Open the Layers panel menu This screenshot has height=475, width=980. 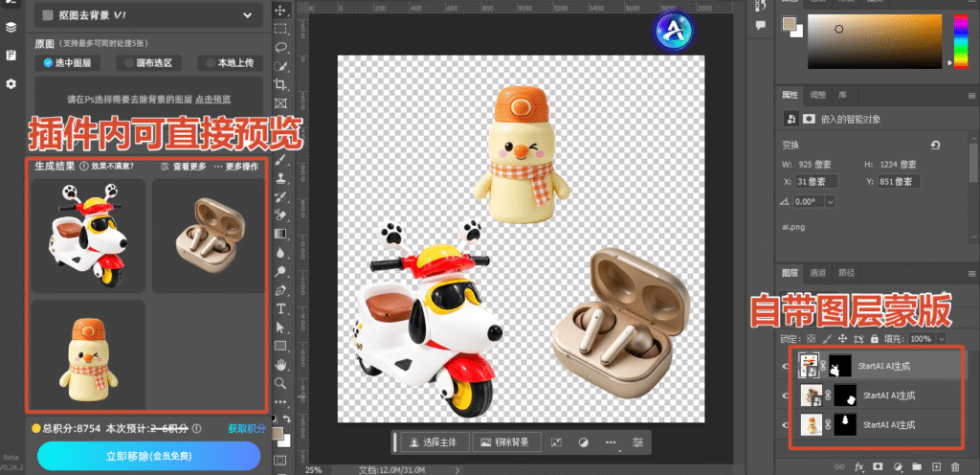(971, 273)
